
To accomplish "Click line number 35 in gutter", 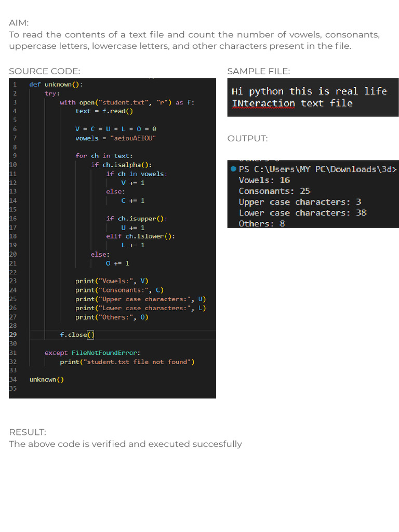I will point(13,388).
